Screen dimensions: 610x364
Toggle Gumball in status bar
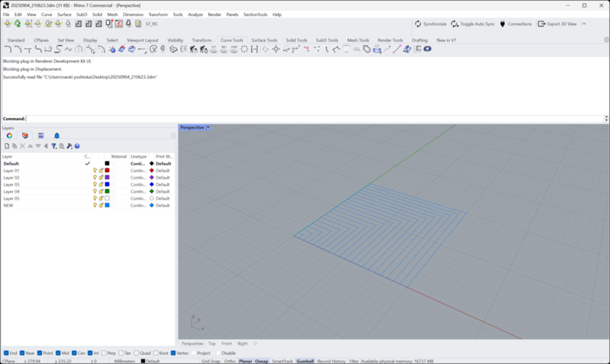point(305,361)
